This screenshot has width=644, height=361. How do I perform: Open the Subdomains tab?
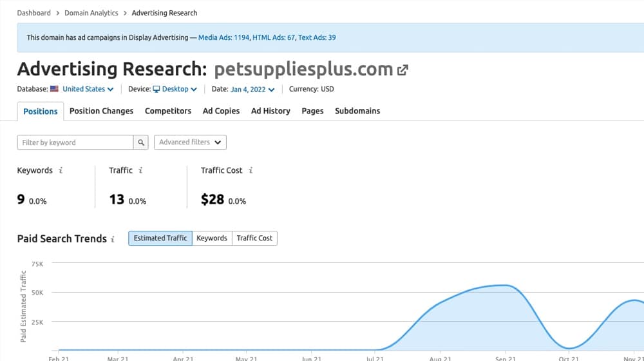click(x=357, y=111)
